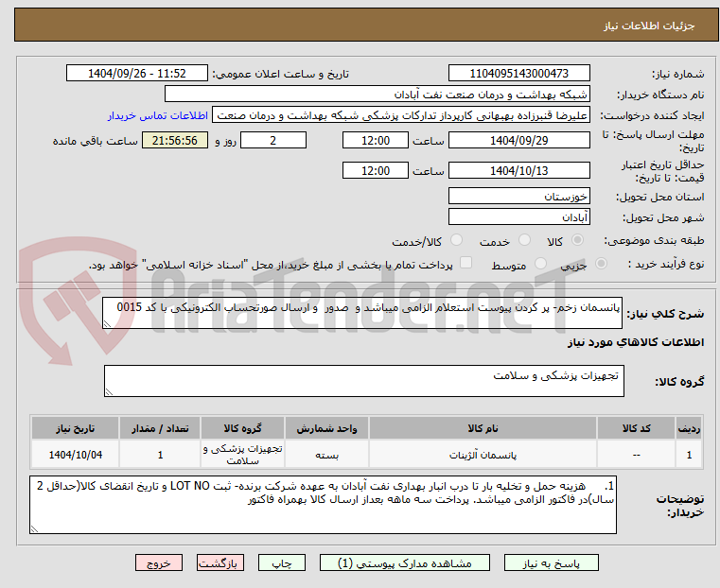Click the چاپ print button

coord(282,562)
